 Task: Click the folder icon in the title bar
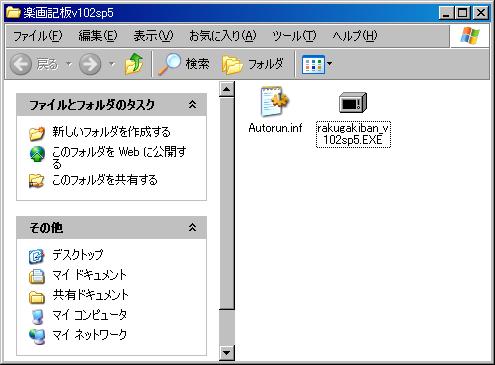tap(14, 13)
